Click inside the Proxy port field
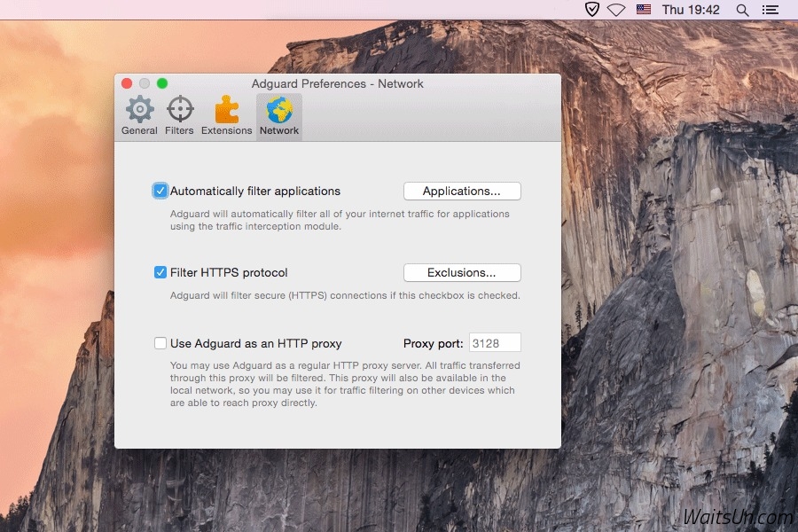The image size is (798, 532). pyautogui.click(x=495, y=342)
